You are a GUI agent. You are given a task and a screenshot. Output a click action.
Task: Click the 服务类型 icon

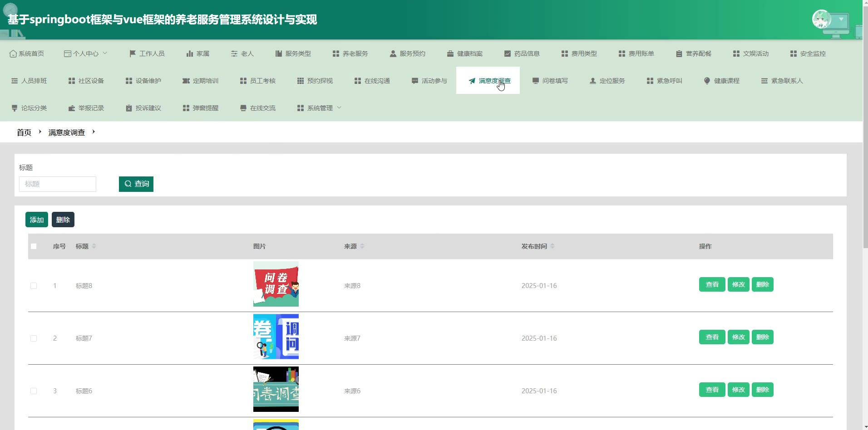click(x=279, y=54)
